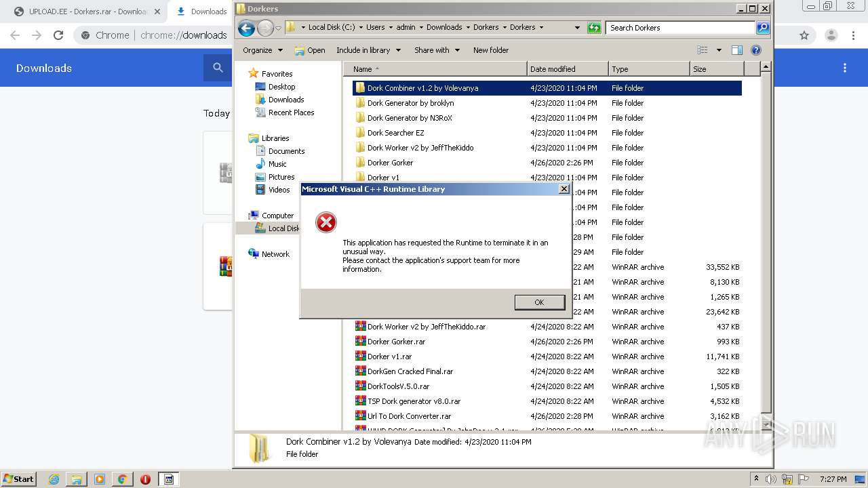Click the Search Dorkers input field
The height and width of the screenshot is (488, 868).
[679, 28]
